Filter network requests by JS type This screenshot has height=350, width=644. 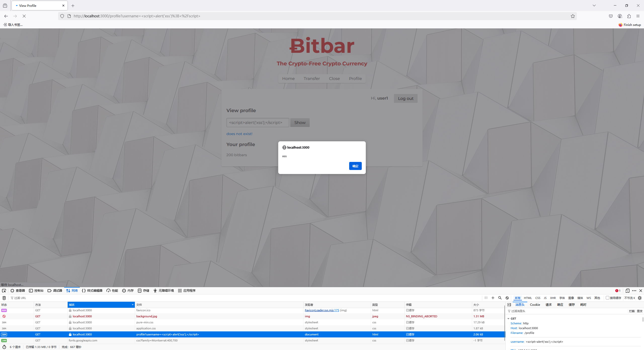coord(545,298)
